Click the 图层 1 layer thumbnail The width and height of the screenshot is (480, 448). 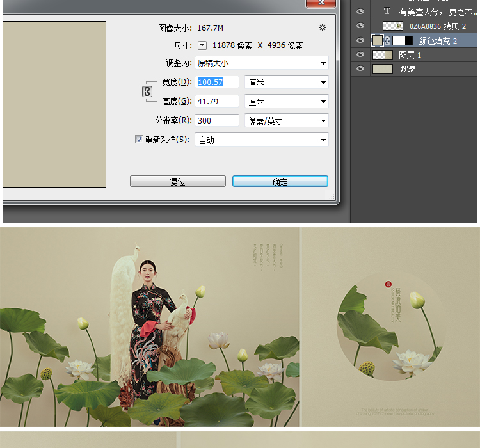pos(382,55)
